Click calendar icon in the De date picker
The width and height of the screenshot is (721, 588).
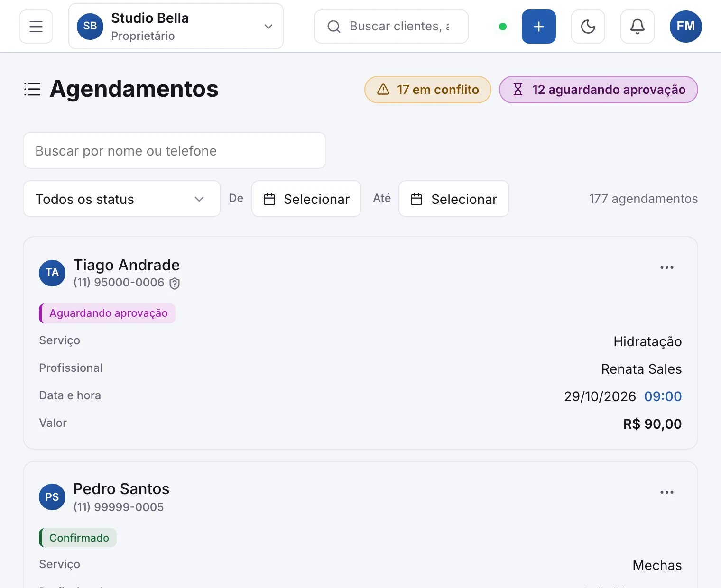(269, 199)
